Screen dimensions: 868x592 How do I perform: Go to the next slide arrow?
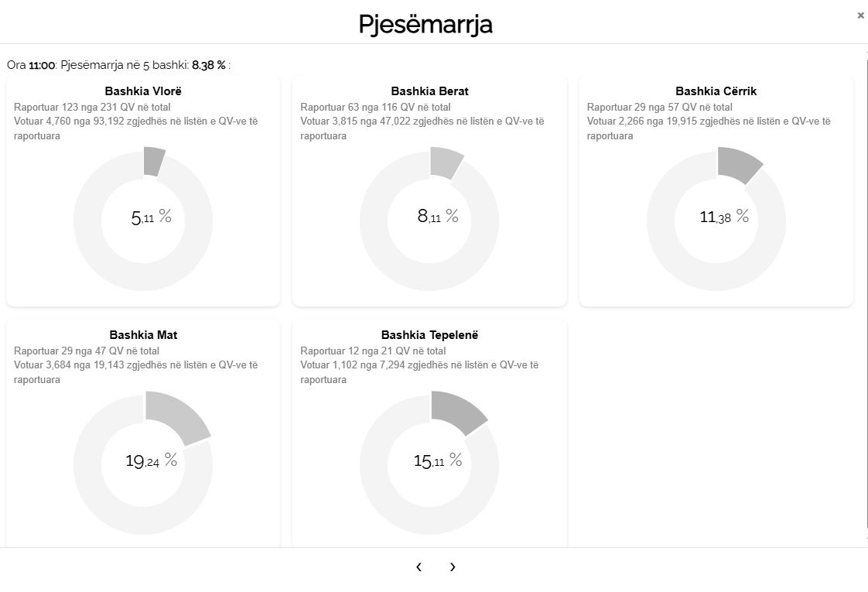pos(453,567)
